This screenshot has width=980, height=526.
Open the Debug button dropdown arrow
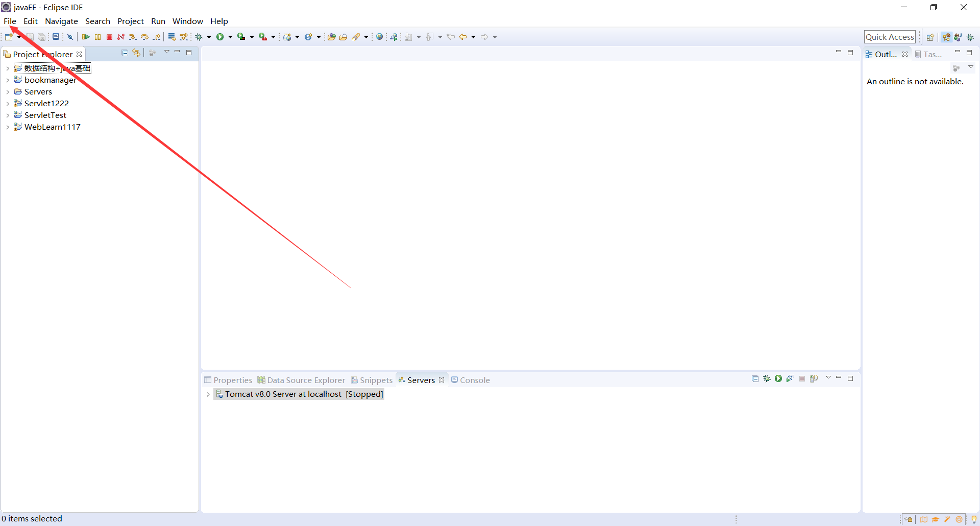[x=209, y=37]
